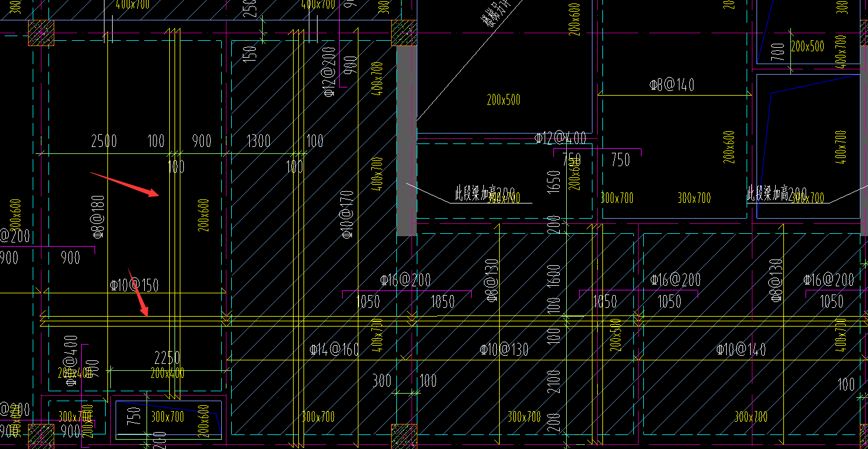
Task: Pick the Φ10@130 rebar annotation
Action: click(504, 350)
